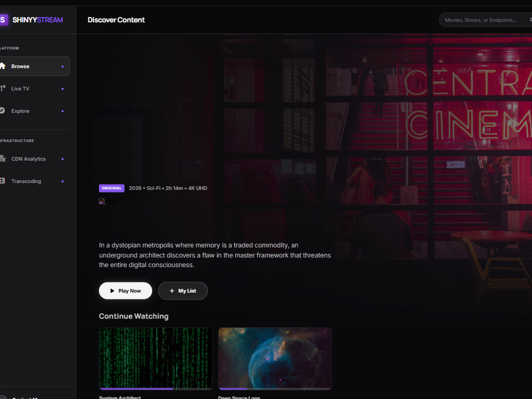Click the Platform section label

coord(10,48)
